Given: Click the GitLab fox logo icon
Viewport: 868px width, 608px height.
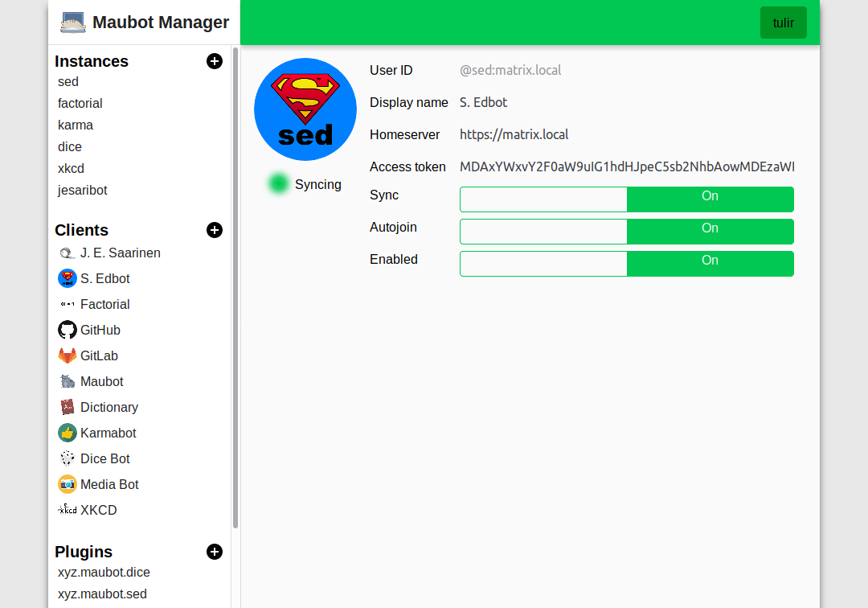Looking at the screenshot, I should pyautogui.click(x=68, y=355).
